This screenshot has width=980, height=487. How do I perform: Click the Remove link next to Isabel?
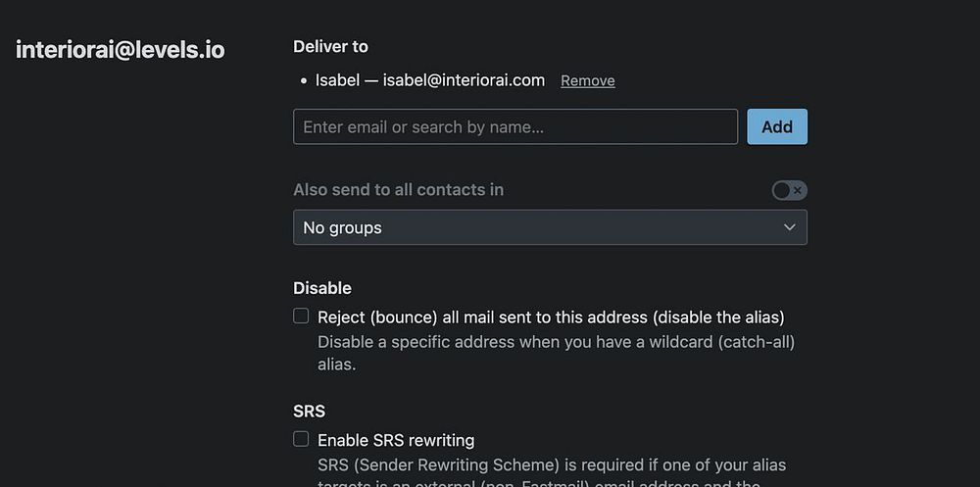[588, 80]
